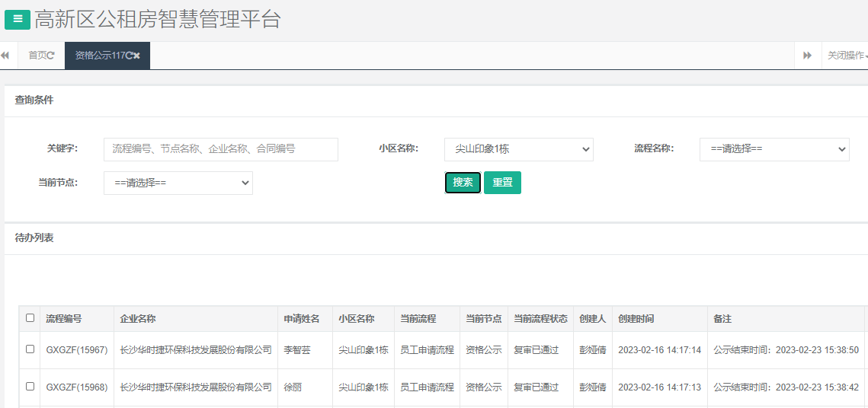Open the 小区名称 dropdown
868x408 pixels.
(x=519, y=149)
